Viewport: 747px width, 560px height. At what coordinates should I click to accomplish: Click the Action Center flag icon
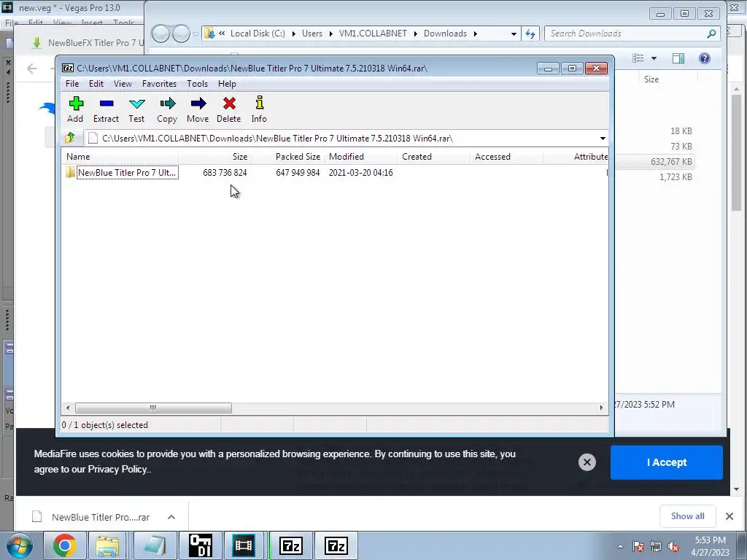(638, 547)
